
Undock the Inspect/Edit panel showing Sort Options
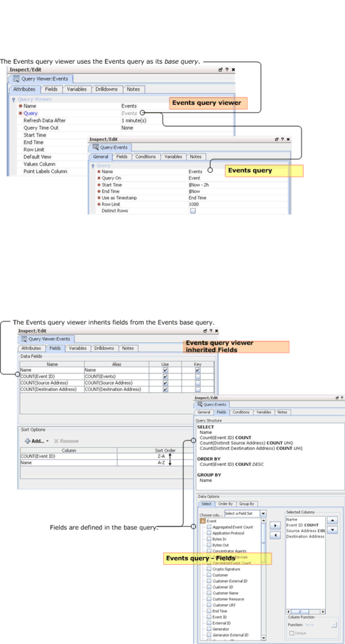pyautogui.click(x=205, y=331)
